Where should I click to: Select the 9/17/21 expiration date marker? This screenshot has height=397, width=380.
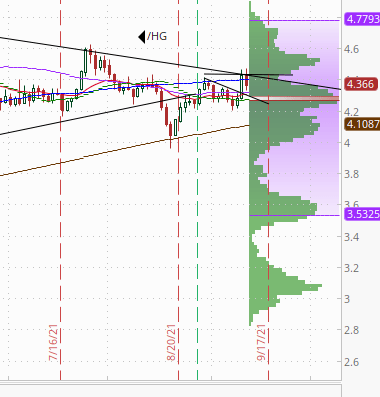point(262,343)
